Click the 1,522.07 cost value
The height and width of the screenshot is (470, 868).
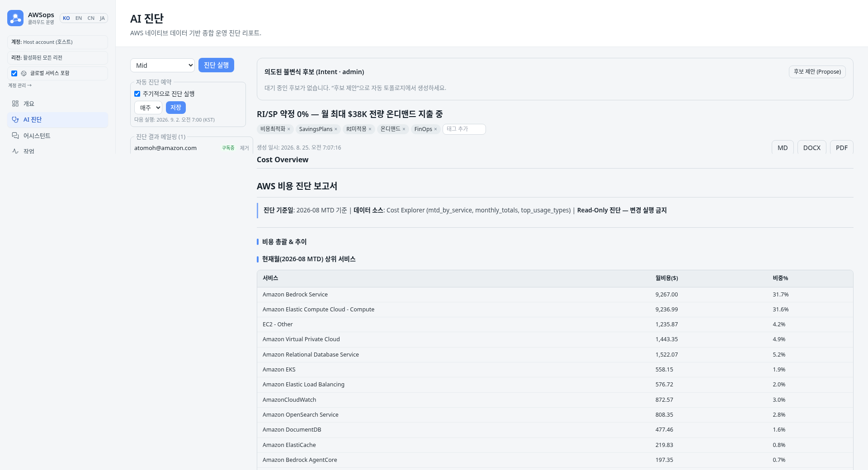coord(667,355)
